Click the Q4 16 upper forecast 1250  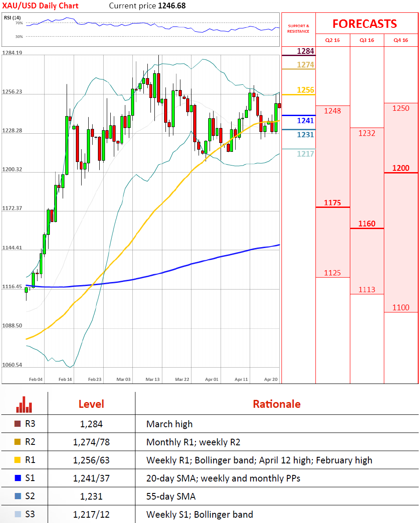pyautogui.click(x=401, y=108)
